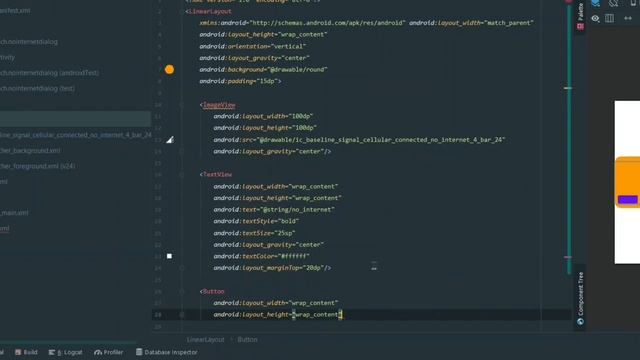Click the Profiler gauge icon
This screenshot has height=360, width=640.
[98, 352]
